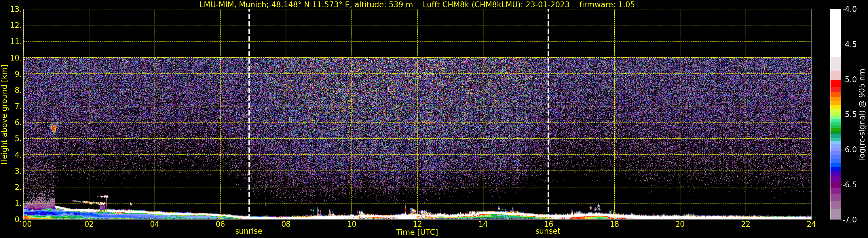This screenshot has height=238, width=868.
Task: Click the '06' time axis tick label
Action: [x=220, y=224]
